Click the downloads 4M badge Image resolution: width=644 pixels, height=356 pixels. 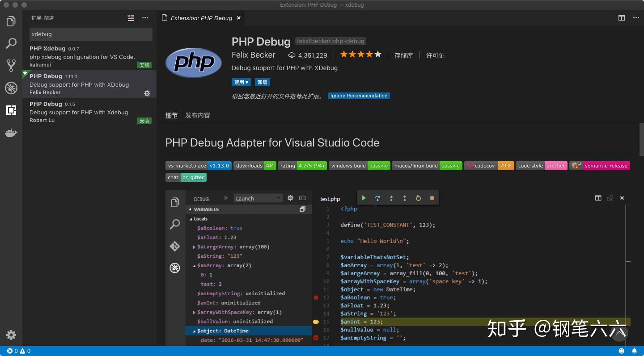tap(255, 166)
